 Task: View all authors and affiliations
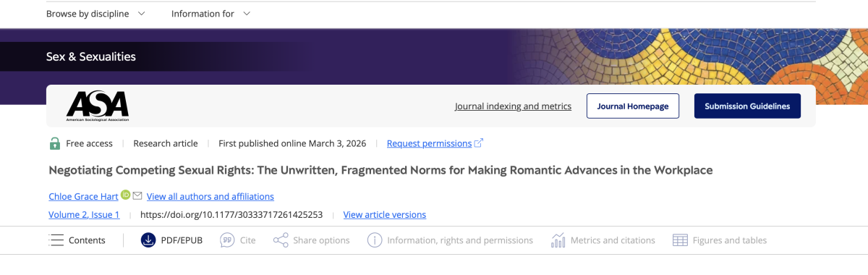[210, 196]
